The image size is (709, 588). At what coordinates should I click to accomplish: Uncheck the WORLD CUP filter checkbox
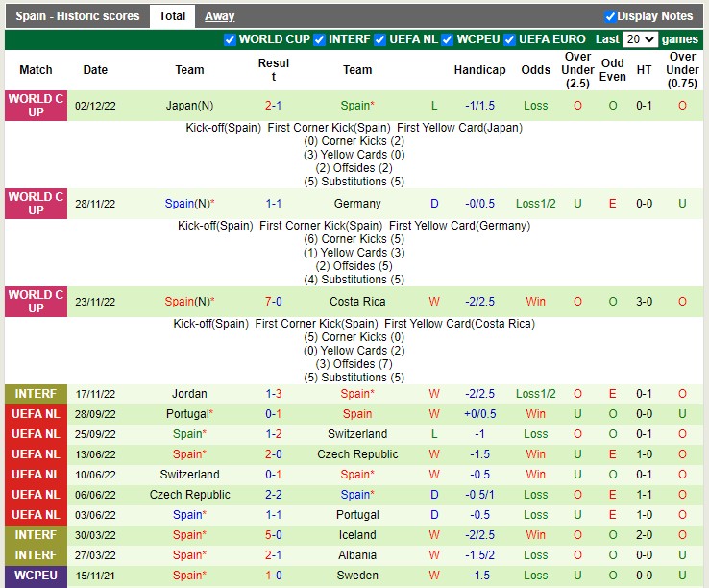[230, 39]
